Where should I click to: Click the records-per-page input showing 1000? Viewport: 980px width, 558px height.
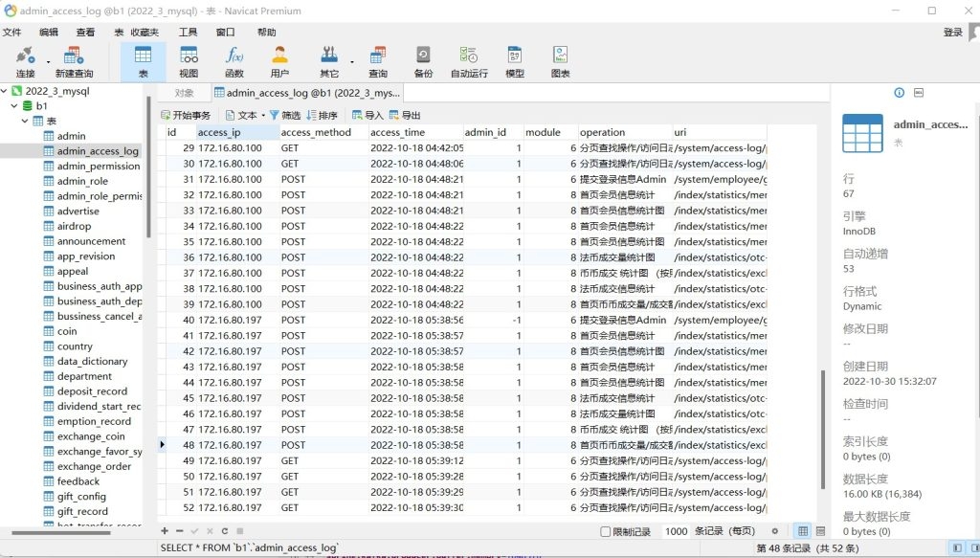point(676,531)
